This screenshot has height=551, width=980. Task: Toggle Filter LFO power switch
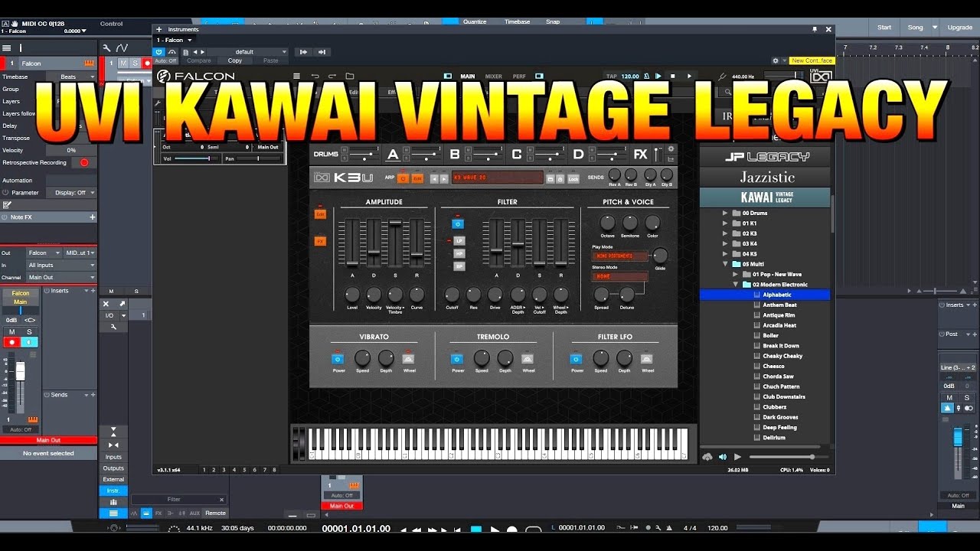(x=577, y=359)
